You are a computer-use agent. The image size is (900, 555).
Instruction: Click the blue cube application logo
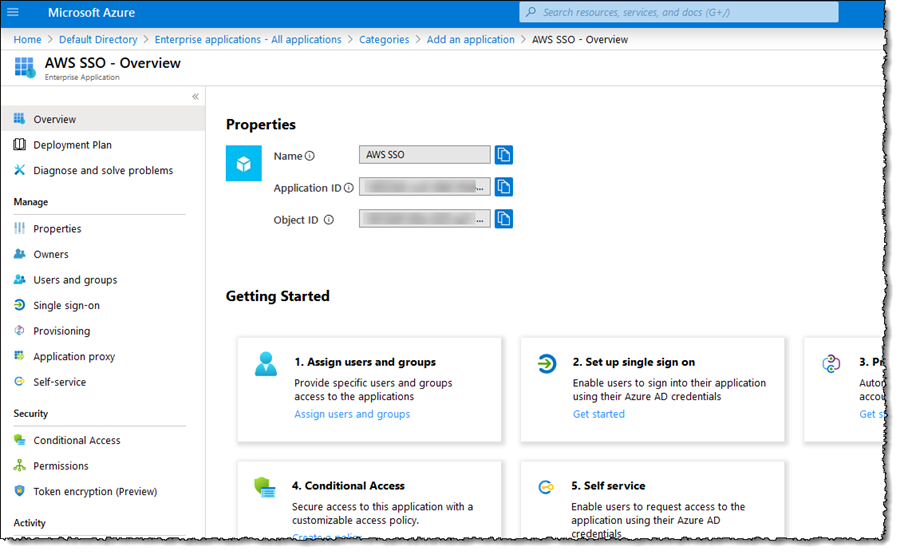click(243, 164)
